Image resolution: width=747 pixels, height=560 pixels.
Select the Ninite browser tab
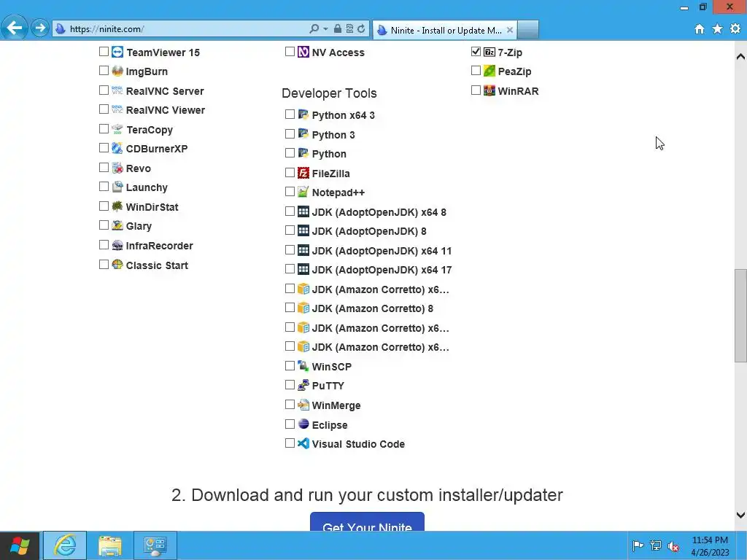click(x=444, y=30)
